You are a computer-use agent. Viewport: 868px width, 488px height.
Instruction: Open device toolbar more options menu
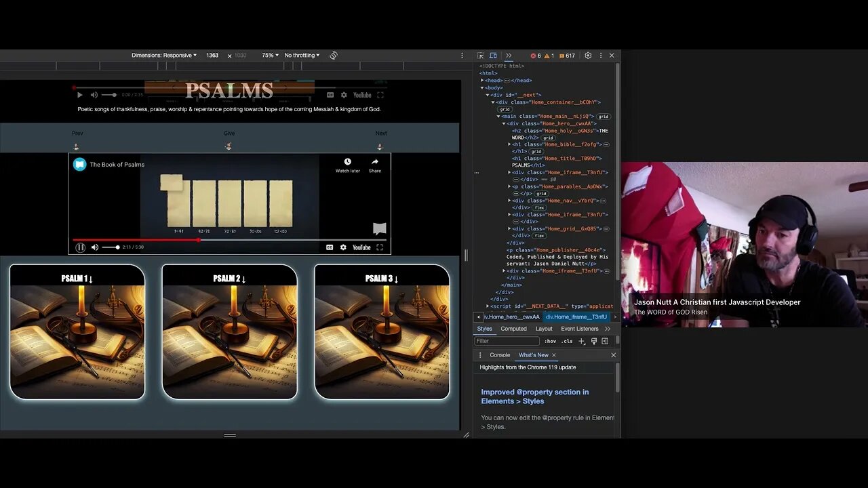pyautogui.click(x=462, y=56)
